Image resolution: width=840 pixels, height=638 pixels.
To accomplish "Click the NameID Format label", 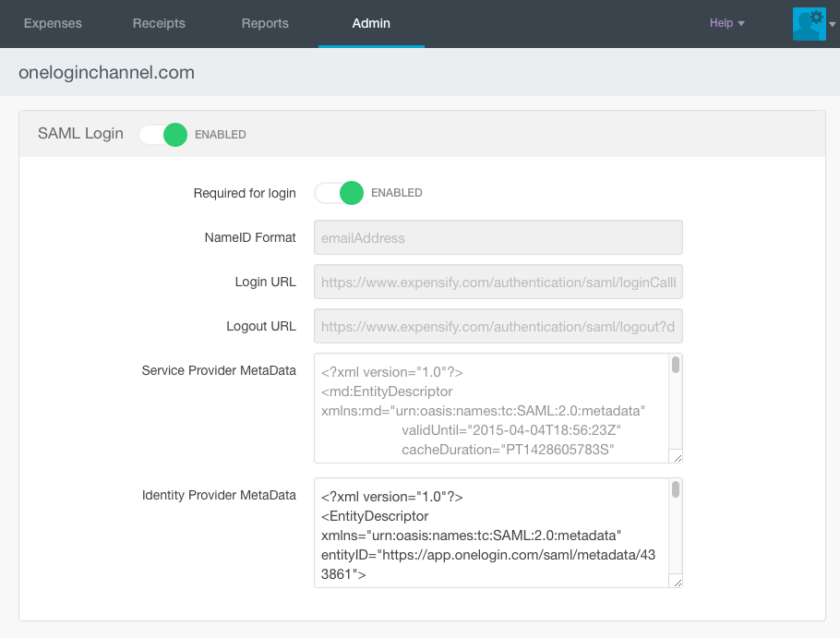I will click(x=250, y=237).
